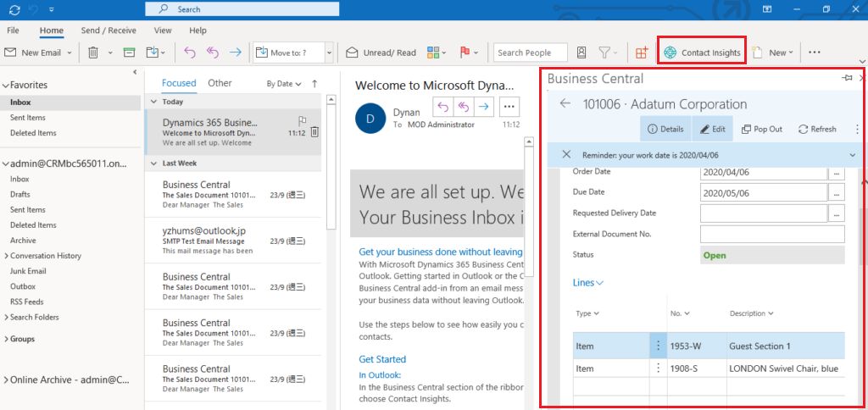
Task: Click the New Email envelope icon
Action: tap(10, 53)
